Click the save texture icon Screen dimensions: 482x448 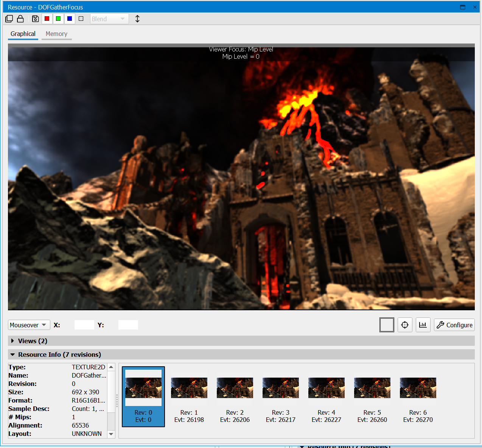(x=35, y=19)
